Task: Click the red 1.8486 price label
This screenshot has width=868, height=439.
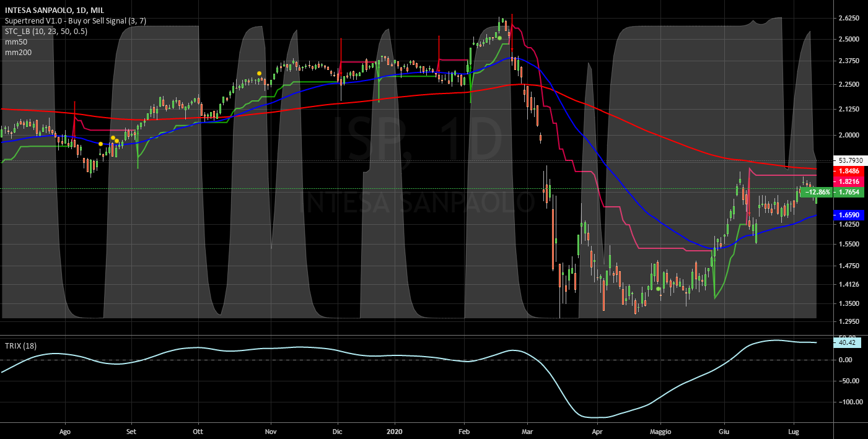Action: [848, 170]
